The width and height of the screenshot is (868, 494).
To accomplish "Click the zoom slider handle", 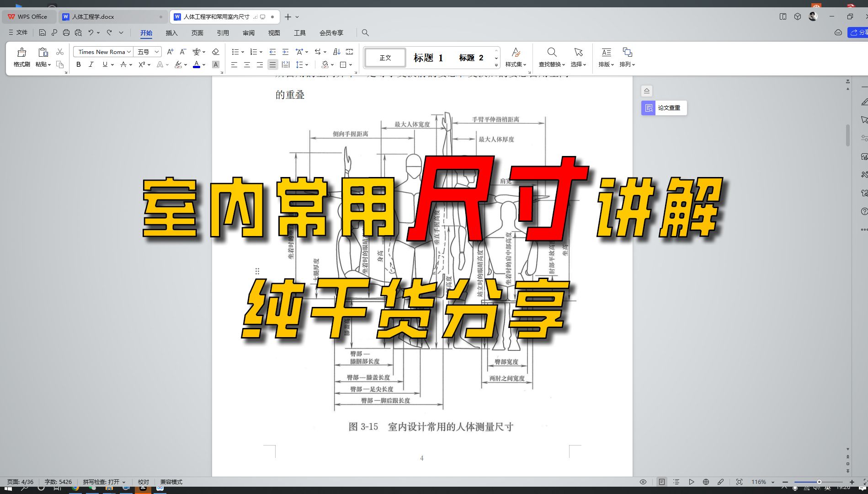I will pyautogui.click(x=819, y=482).
